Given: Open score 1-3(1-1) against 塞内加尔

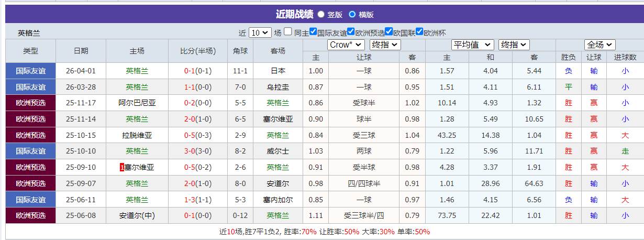Looking at the screenshot, I should click(198, 200).
